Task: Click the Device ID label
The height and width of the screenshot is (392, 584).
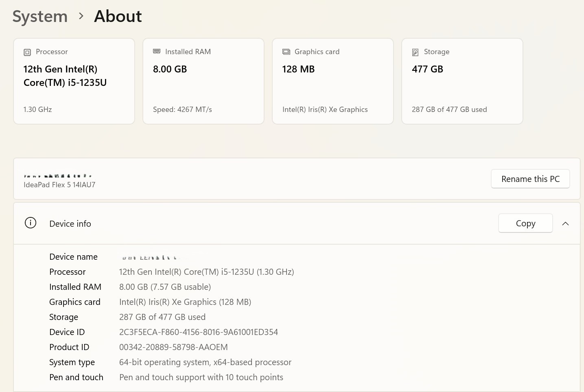Action: [x=67, y=332]
